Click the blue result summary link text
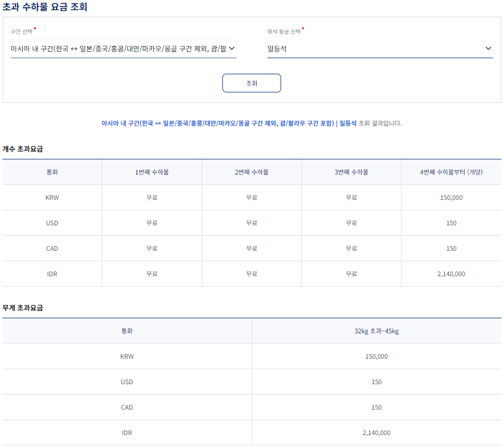The width and height of the screenshot is (504, 447). click(x=251, y=124)
